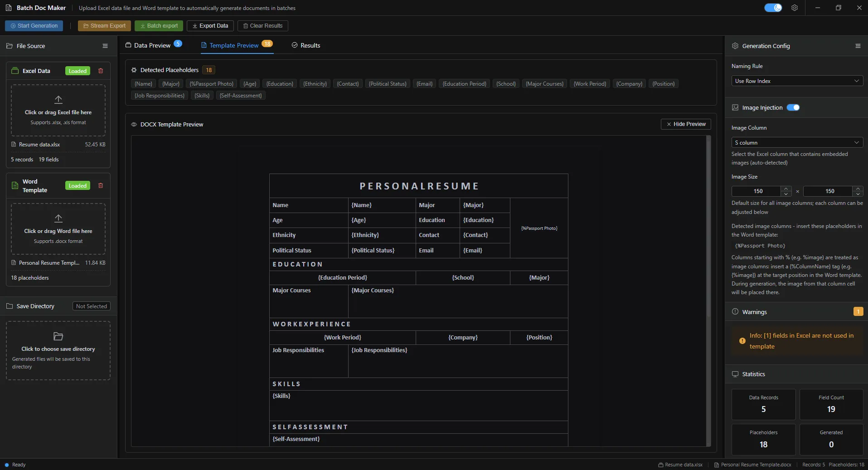
Task: Click the Word upload arrow icon
Action: click(x=58, y=218)
